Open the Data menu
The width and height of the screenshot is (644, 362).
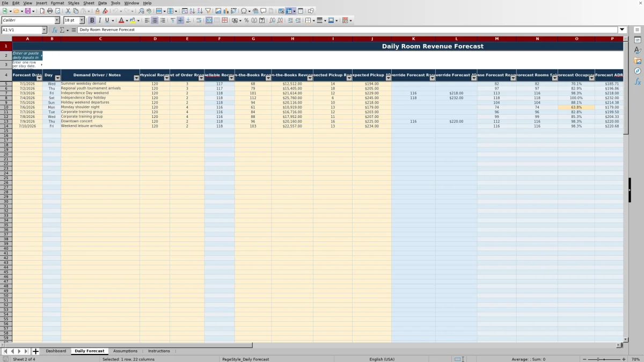tap(103, 3)
